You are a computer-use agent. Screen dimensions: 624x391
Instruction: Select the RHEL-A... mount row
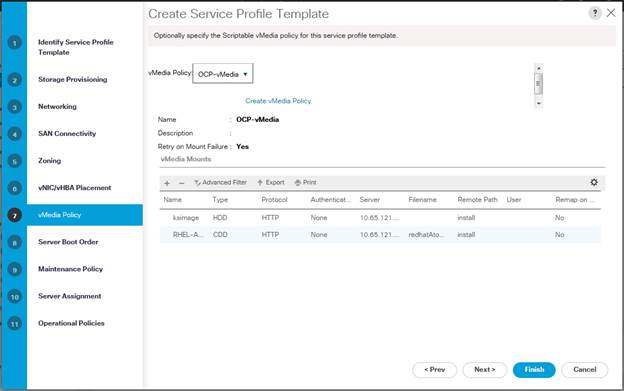coord(380,235)
